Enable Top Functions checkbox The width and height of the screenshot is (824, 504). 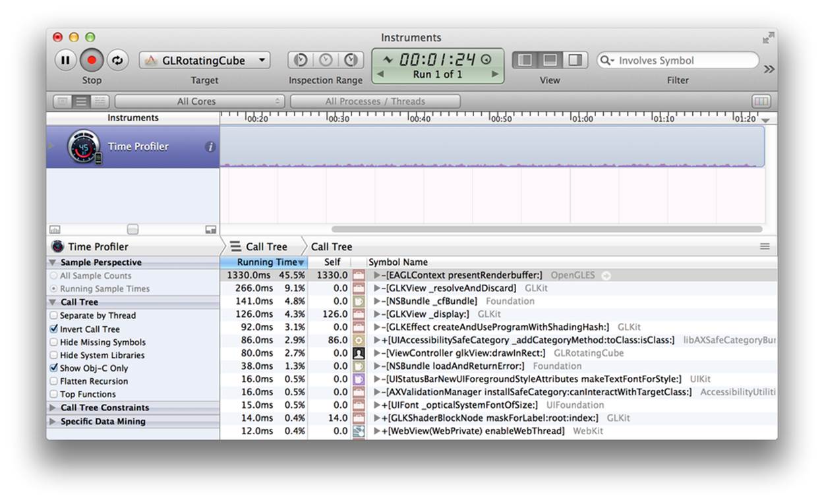pos(54,394)
